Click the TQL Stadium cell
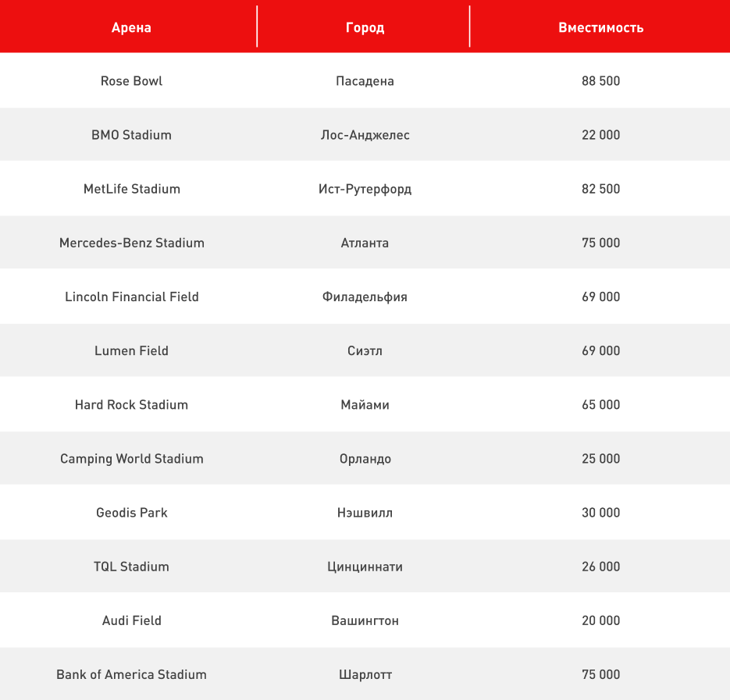 [x=131, y=567]
